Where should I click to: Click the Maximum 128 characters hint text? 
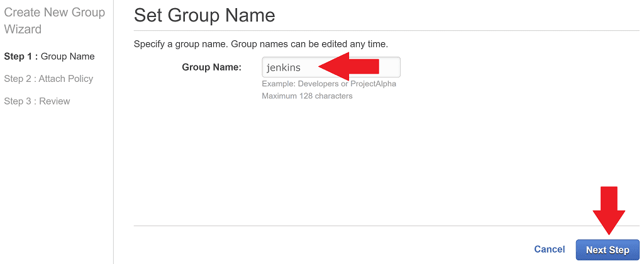307,96
